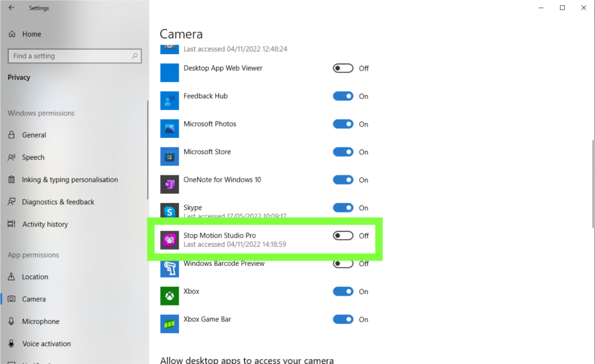Toggle Windows Barcode Preview camera switch
The image size is (595, 364).
click(343, 264)
